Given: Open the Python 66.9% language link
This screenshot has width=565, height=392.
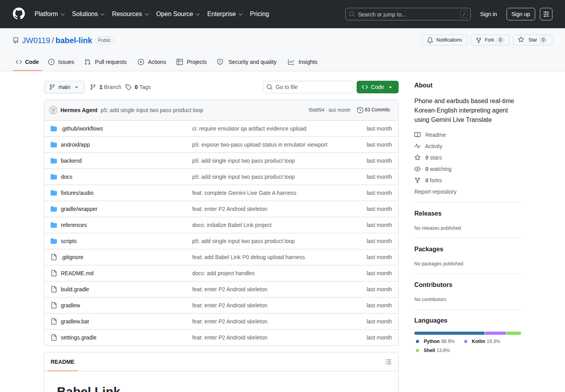Looking at the screenshot, I should tap(435, 341).
